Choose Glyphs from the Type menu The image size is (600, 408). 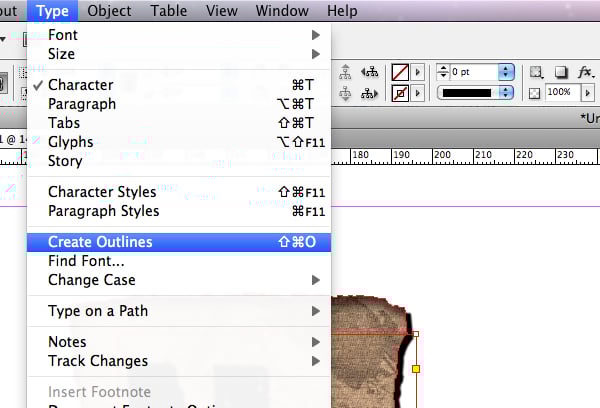point(179,142)
